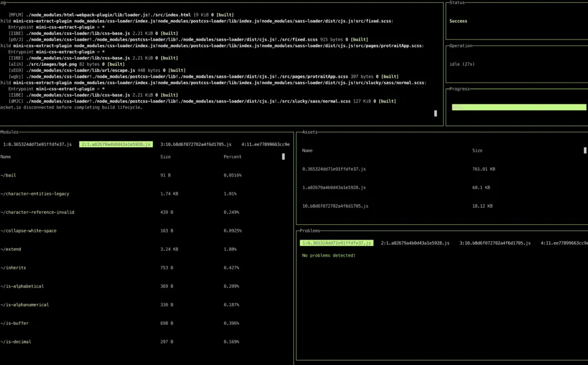Click the ~/is-buffer module row
The height and width of the screenshot is (365, 588).
[x=121, y=323]
